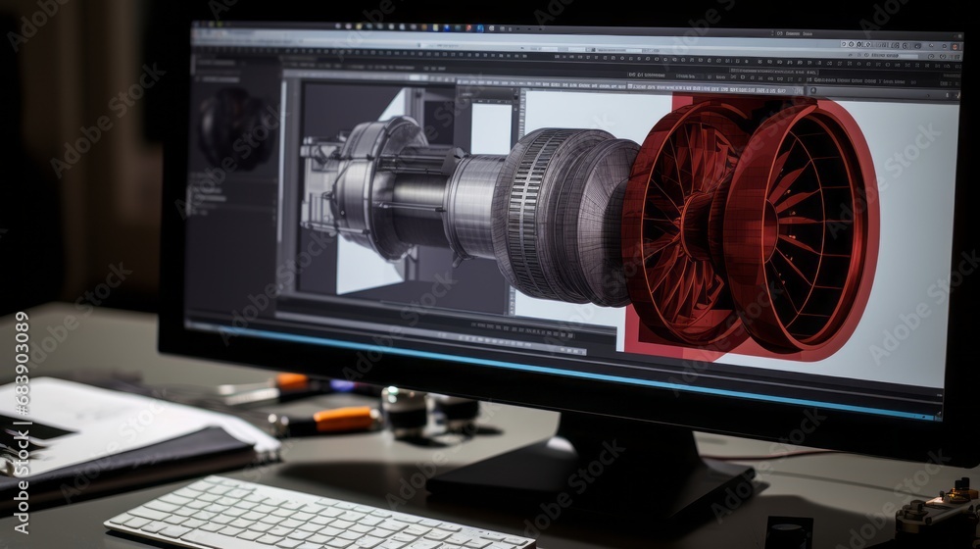Open the dark object preview in the left panel

click(x=235, y=128)
